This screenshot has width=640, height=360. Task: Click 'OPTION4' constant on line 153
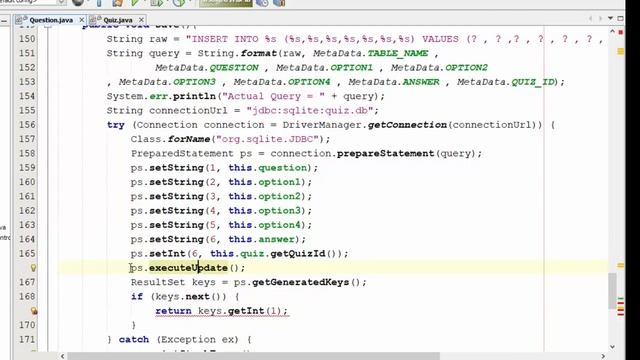[309, 82]
